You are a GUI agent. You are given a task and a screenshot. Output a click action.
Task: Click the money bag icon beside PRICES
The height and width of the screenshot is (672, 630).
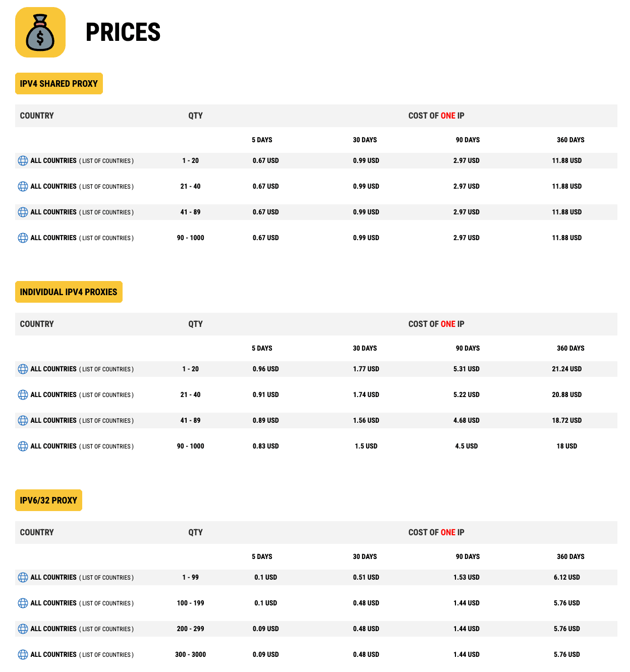(x=40, y=32)
